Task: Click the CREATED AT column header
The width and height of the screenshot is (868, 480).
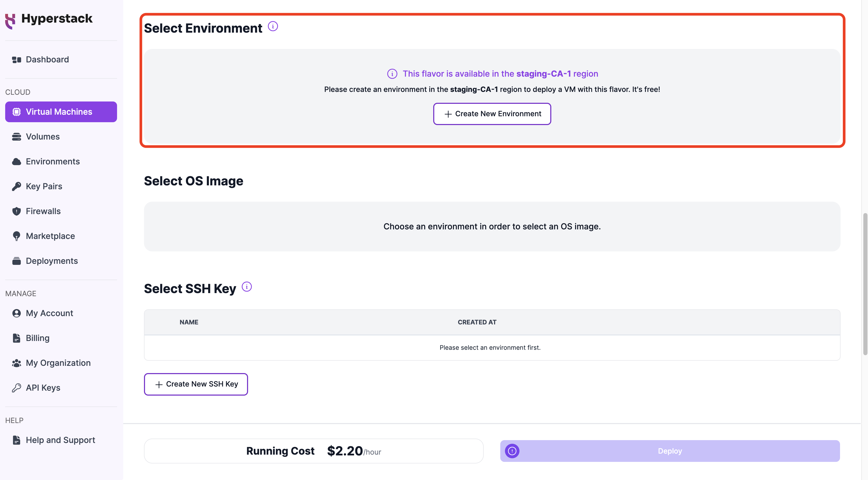Action: (x=477, y=322)
